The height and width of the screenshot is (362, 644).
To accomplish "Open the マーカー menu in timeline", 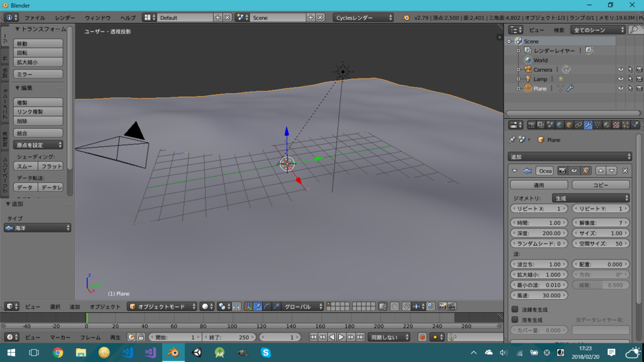I will pyautogui.click(x=60, y=337).
